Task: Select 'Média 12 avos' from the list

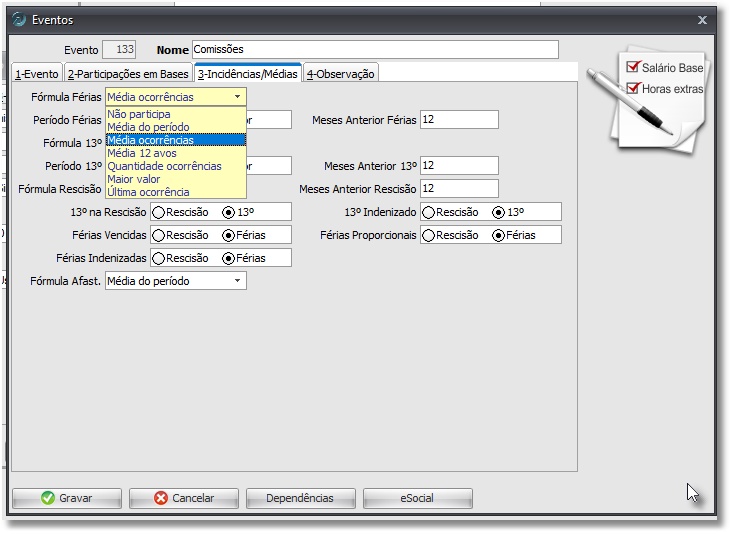Action: (140, 153)
